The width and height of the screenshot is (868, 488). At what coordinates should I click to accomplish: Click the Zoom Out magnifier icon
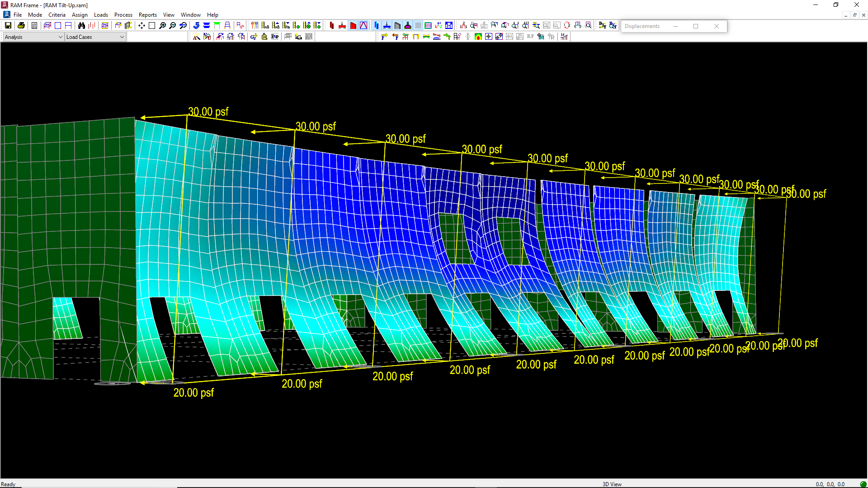(x=173, y=26)
